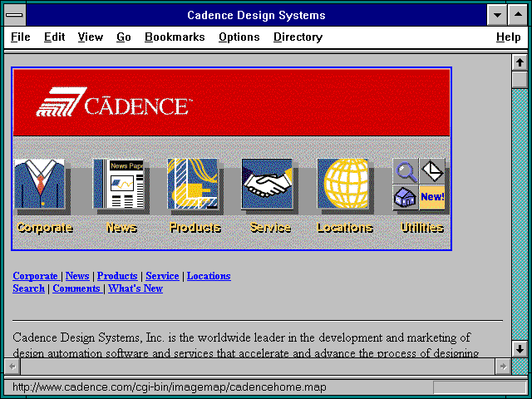Click the status bar progress indicator box
The image size is (532, 399).
point(480,387)
